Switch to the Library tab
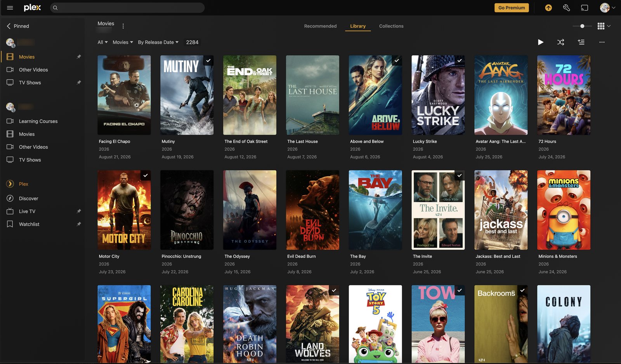This screenshot has height=364, width=621. pyautogui.click(x=358, y=26)
